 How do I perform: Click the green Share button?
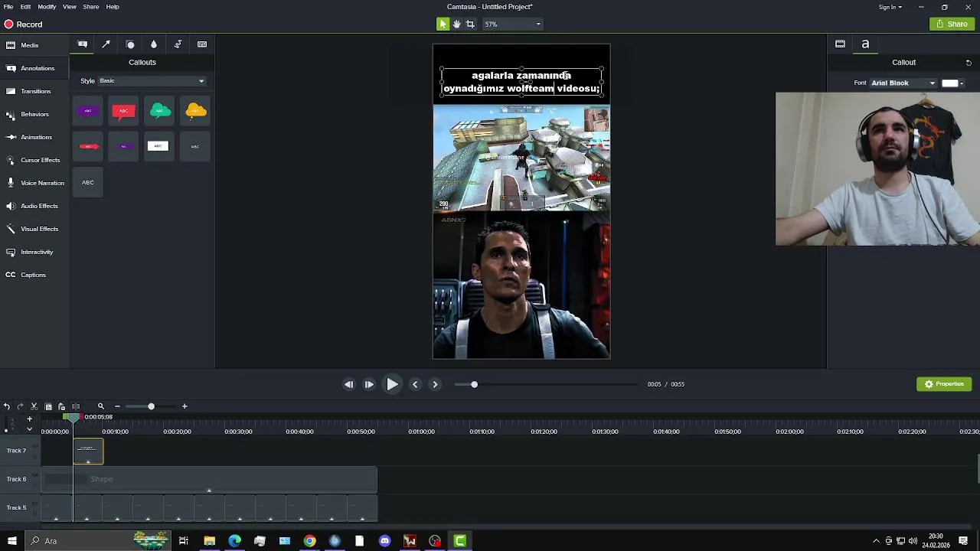point(952,24)
